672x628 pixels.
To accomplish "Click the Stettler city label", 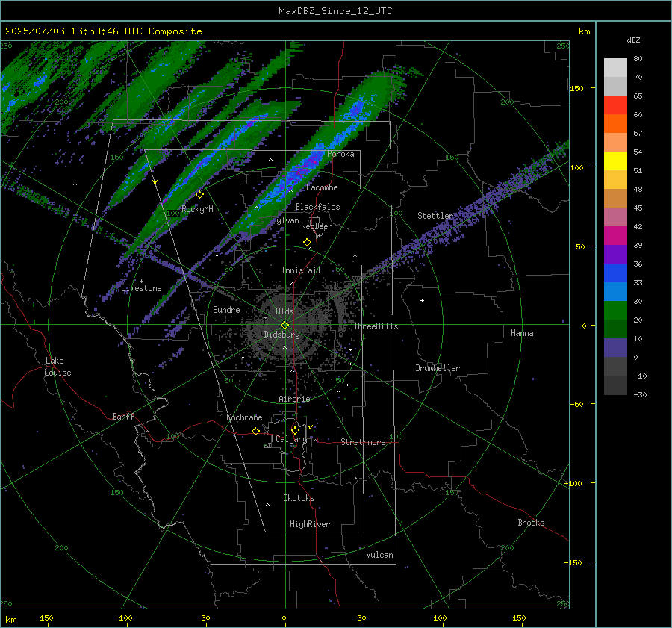I will [x=435, y=216].
